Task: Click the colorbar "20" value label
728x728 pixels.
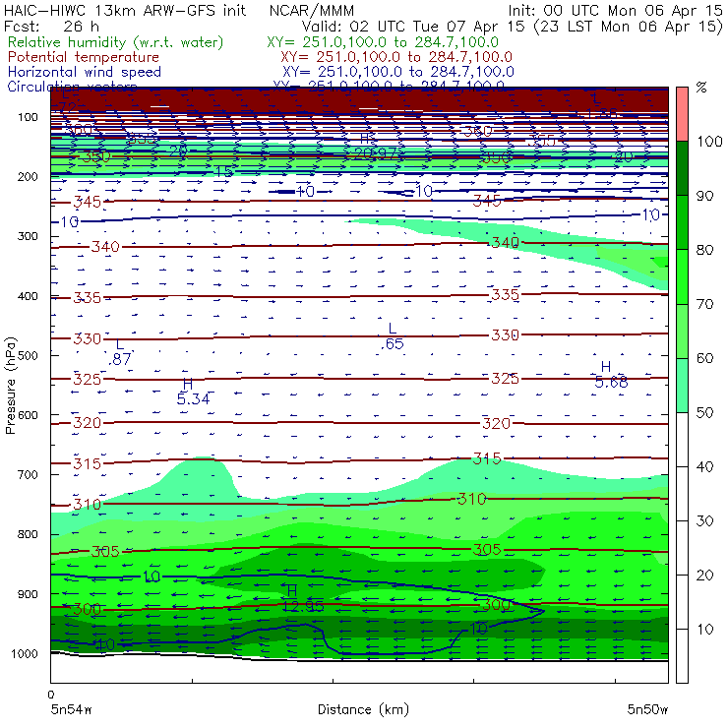Action: point(704,576)
